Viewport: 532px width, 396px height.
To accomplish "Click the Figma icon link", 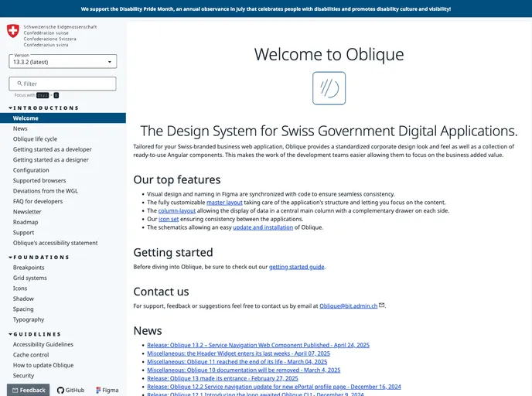I will coord(107,391).
